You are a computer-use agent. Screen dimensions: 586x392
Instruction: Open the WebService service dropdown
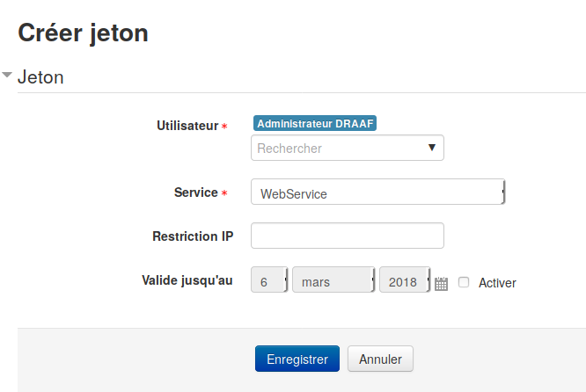(x=377, y=192)
